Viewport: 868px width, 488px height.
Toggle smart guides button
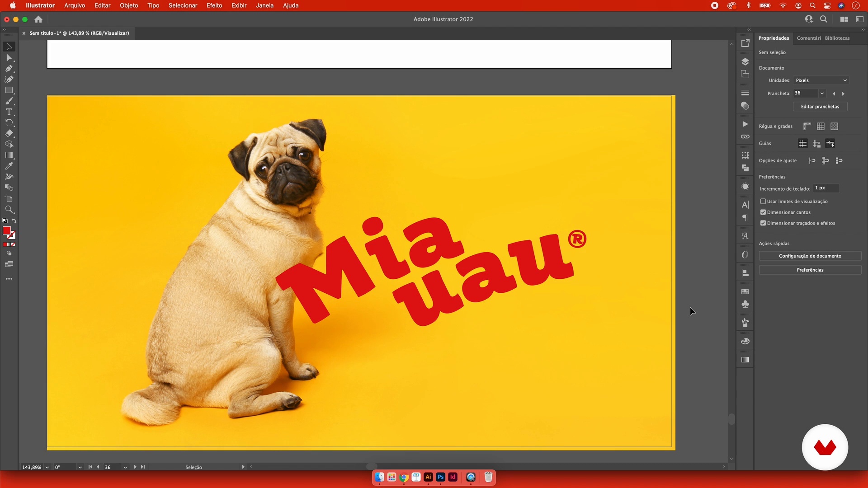(830, 144)
